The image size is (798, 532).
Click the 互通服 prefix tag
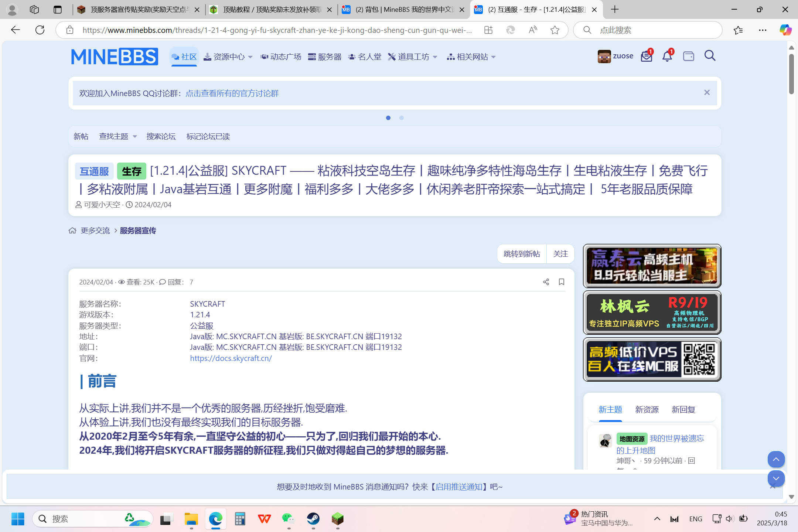click(94, 171)
